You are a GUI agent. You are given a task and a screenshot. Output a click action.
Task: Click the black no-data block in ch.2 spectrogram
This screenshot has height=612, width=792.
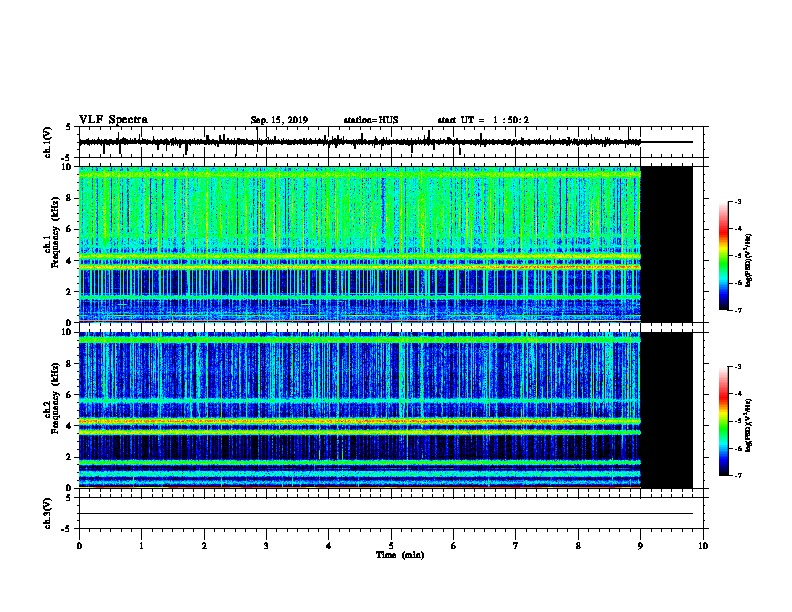tap(667, 410)
